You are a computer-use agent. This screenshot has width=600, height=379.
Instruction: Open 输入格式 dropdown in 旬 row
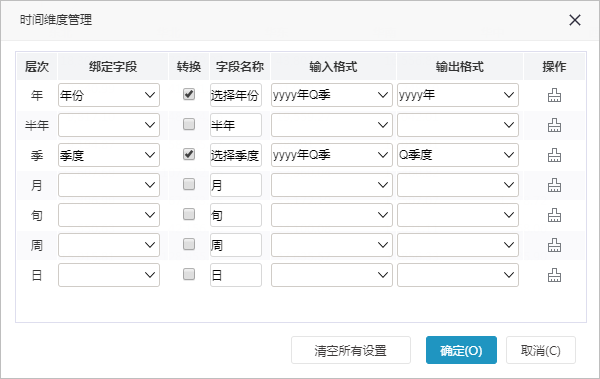coord(332,215)
